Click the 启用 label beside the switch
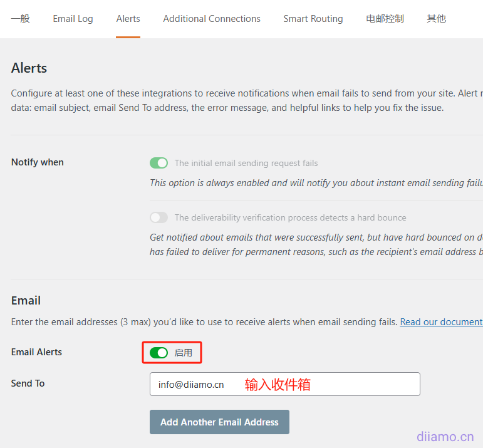Image resolution: width=483 pixels, height=448 pixels. tap(184, 353)
